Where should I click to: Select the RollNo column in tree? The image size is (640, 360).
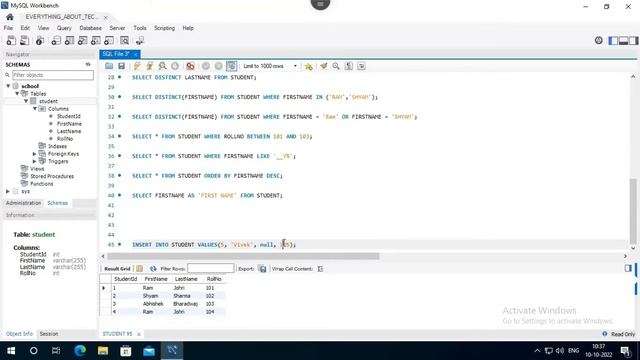65,139
